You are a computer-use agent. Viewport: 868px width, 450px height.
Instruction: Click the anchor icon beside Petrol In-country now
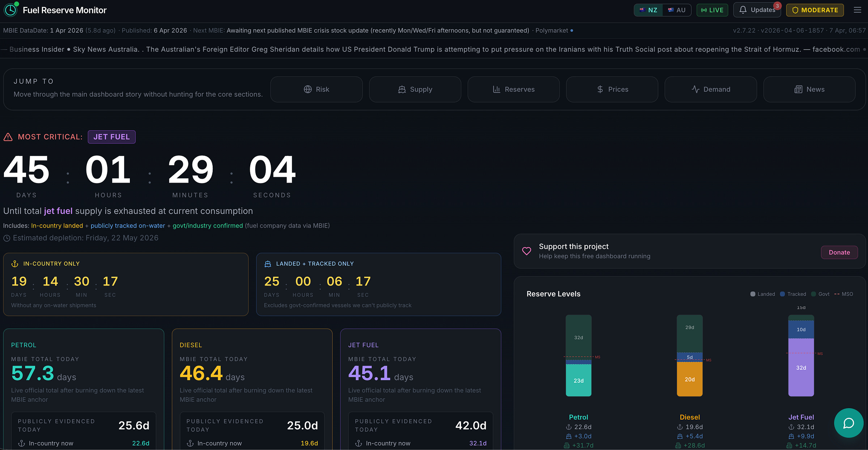pos(22,443)
